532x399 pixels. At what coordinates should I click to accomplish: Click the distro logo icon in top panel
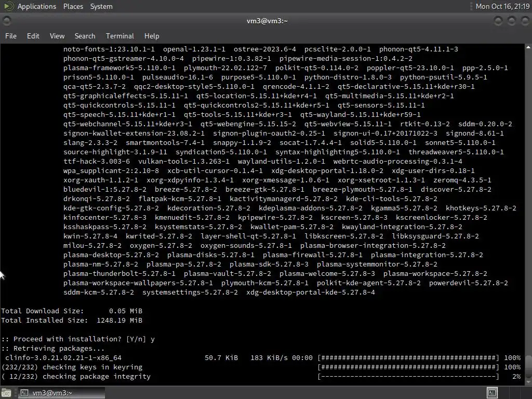point(8,6)
